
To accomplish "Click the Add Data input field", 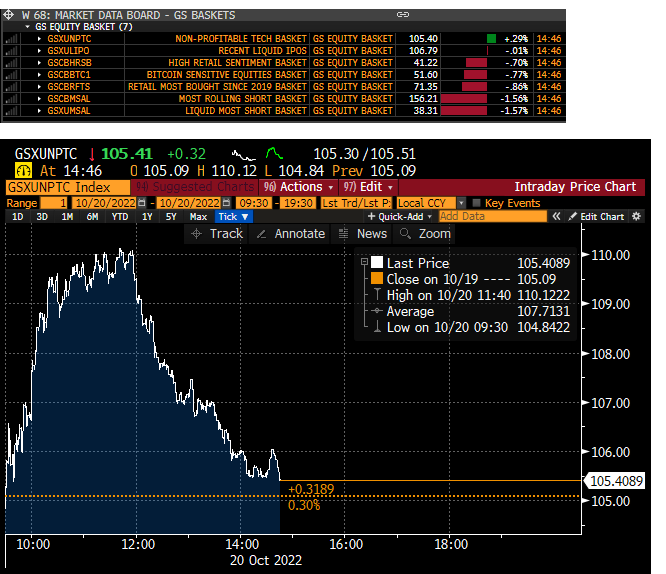I will [x=493, y=217].
